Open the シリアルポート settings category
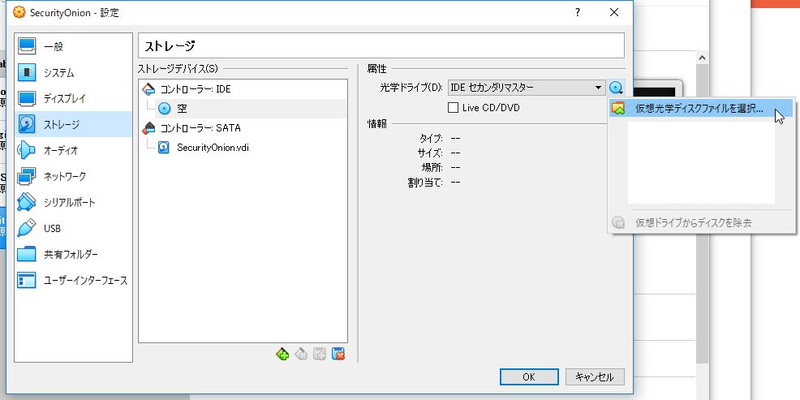 click(x=73, y=203)
